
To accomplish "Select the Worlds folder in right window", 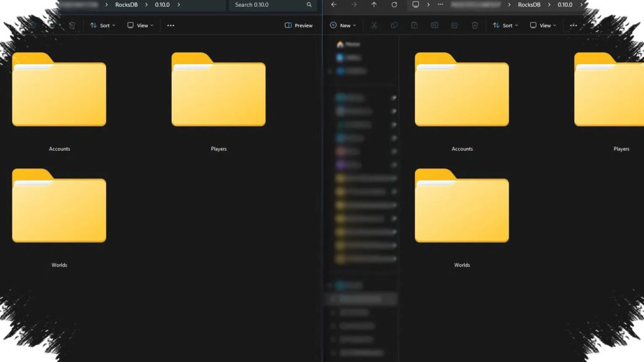I will coord(462,218).
